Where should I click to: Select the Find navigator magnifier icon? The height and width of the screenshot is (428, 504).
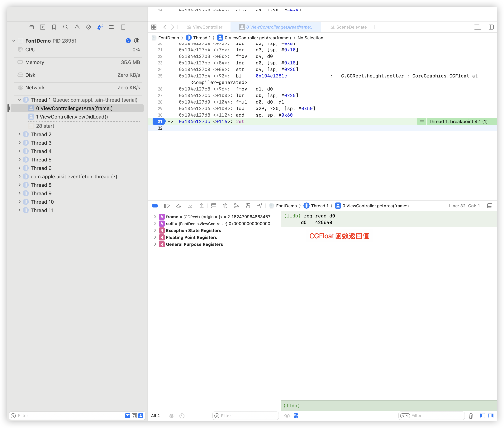66,27
